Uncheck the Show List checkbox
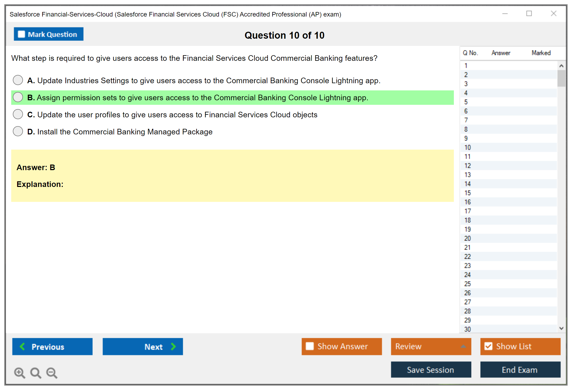 coord(488,346)
